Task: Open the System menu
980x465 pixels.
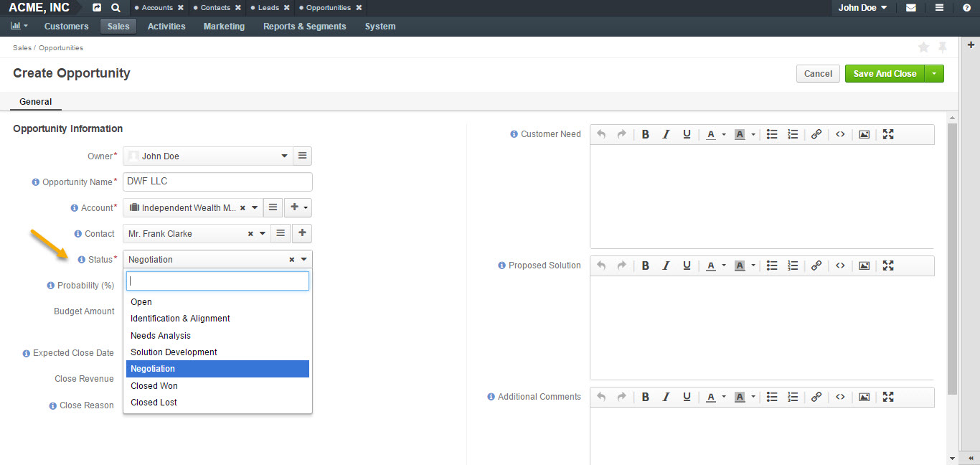Action: pyautogui.click(x=380, y=27)
